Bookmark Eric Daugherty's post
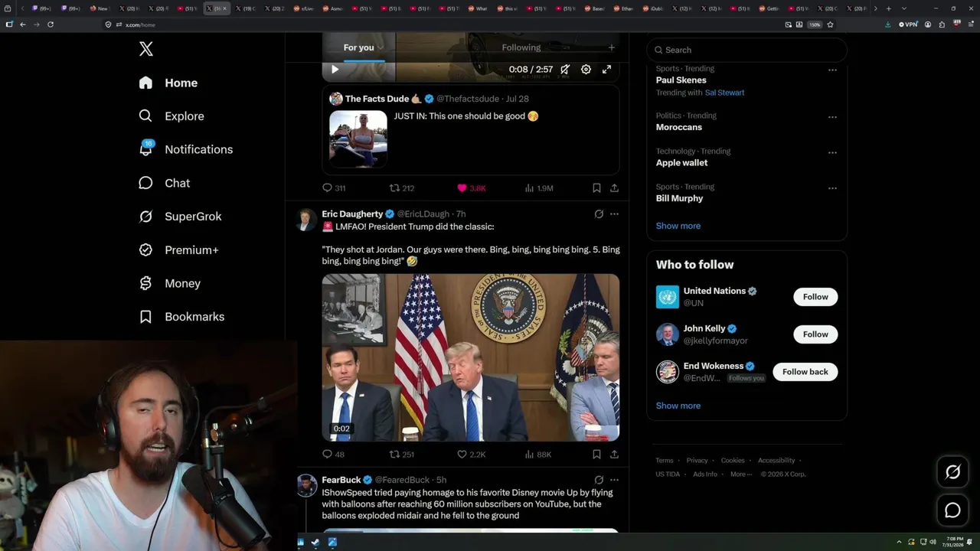The image size is (980, 551). point(596,454)
